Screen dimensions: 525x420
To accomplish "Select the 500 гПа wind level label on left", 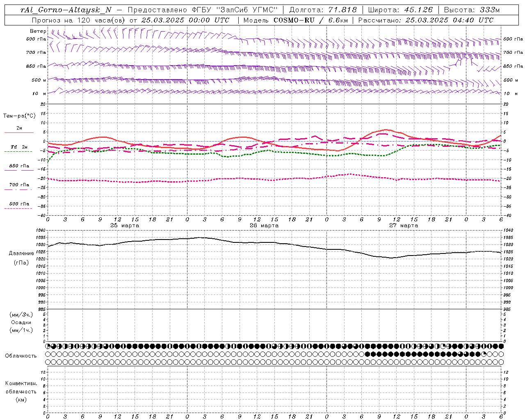I will (x=36, y=39).
